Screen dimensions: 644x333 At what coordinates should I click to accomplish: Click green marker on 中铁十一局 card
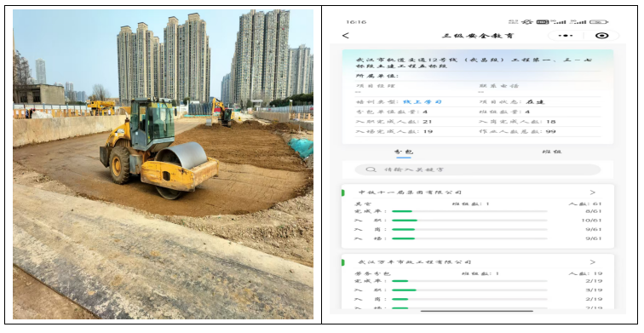343,192
